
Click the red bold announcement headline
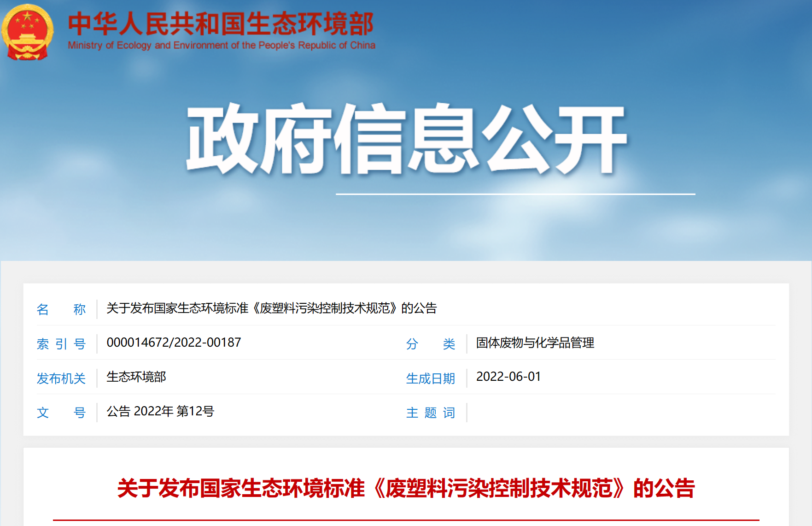click(406, 488)
